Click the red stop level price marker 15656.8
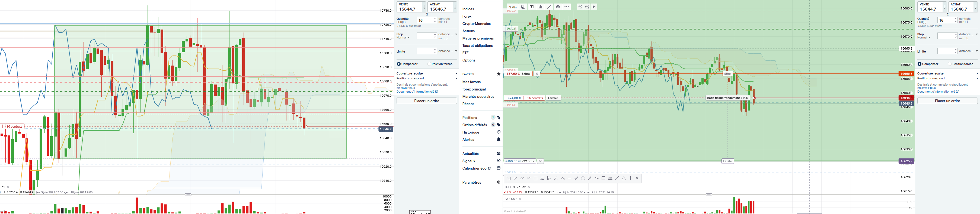Viewport: 980px width, 214px height. click(x=906, y=74)
